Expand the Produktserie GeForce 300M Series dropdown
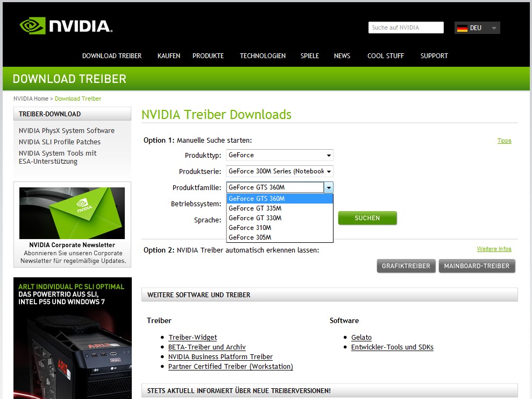Screen dimensions: 532x399 [x=280, y=171]
